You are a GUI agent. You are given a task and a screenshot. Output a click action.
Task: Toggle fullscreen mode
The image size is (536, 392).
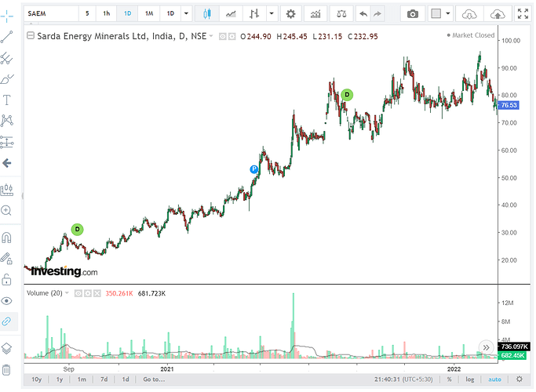pos(523,13)
